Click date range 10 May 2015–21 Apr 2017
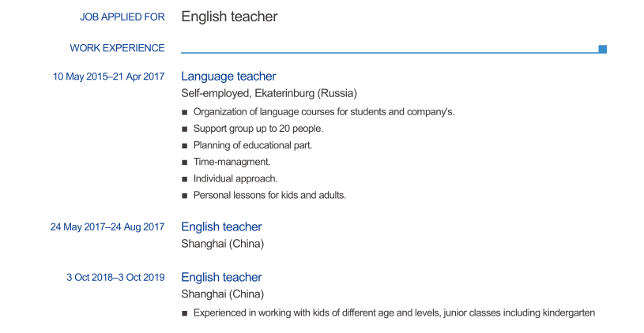This screenshot has width=644, height=333. click(108, 77)
